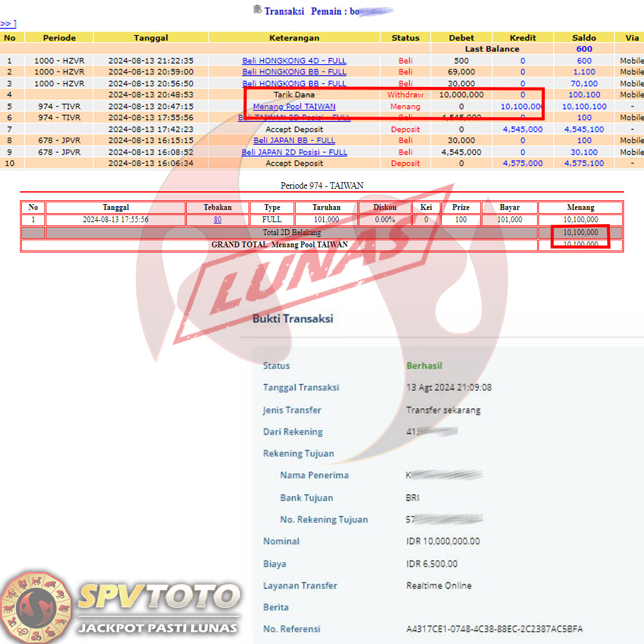
Task: Click the Keterangan column header
Action: click(x=294, y=37)
